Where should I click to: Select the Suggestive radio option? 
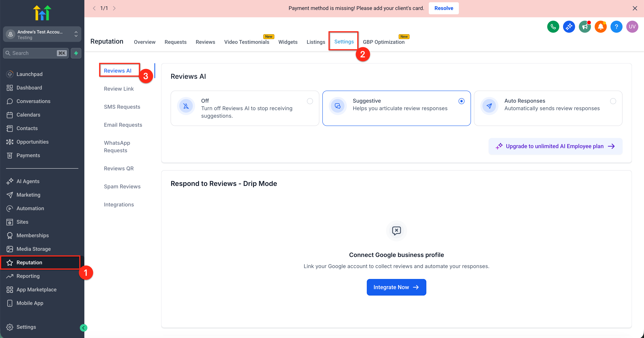(x=461, y=101)
